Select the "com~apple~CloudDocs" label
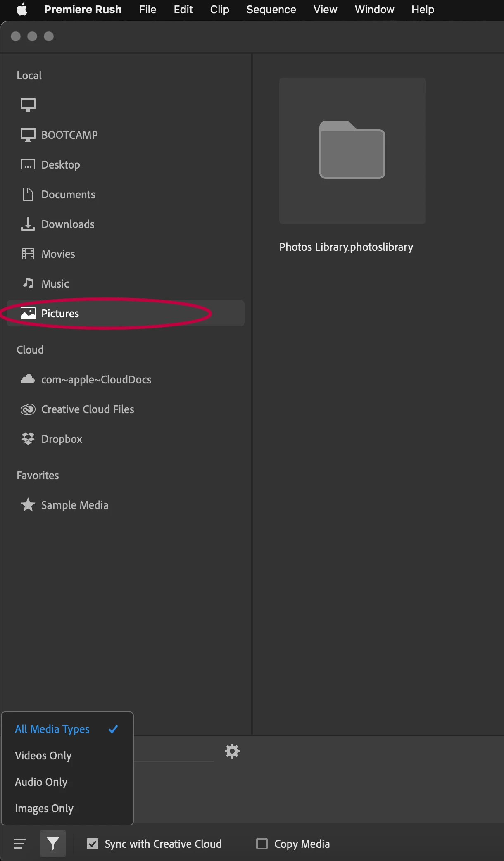Image resolution: width=504 pixels, height=861 pixels. click(x=96, y=380)
